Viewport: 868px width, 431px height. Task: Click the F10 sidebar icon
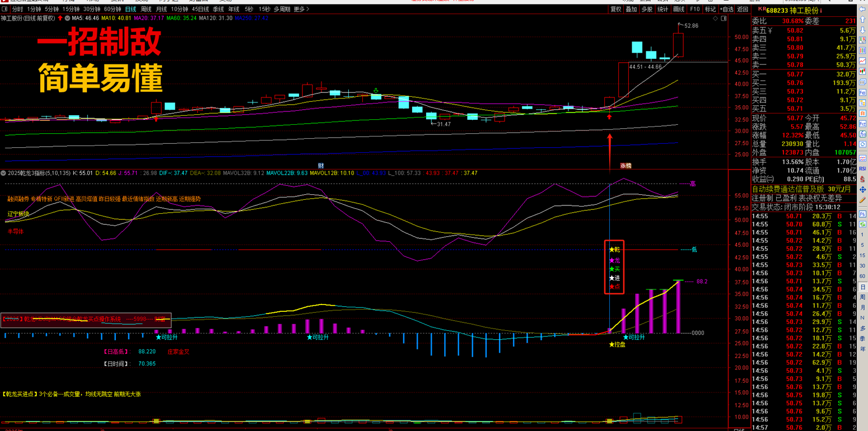[862, 92]
